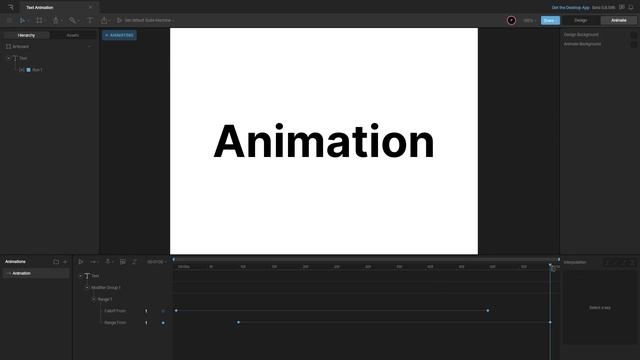The image size is (640, 360).
Task: Click the Run 1 blue color swatch
Action: coord(29,70)
